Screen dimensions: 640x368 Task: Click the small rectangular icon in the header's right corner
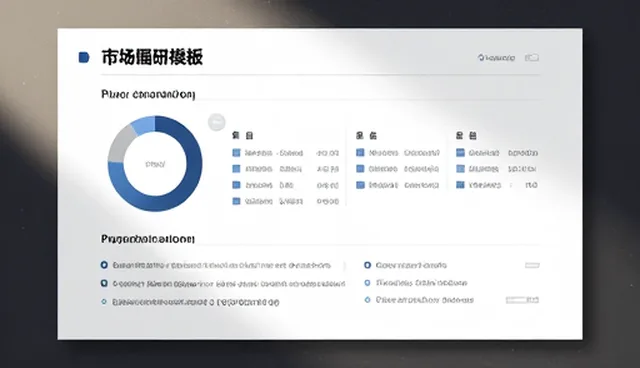coord(532,58)
